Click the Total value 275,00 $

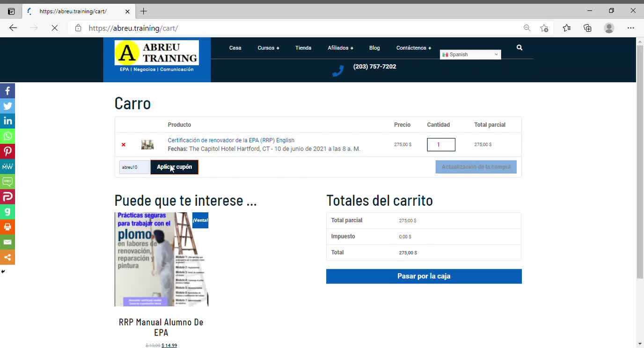(x=408, y=253)
